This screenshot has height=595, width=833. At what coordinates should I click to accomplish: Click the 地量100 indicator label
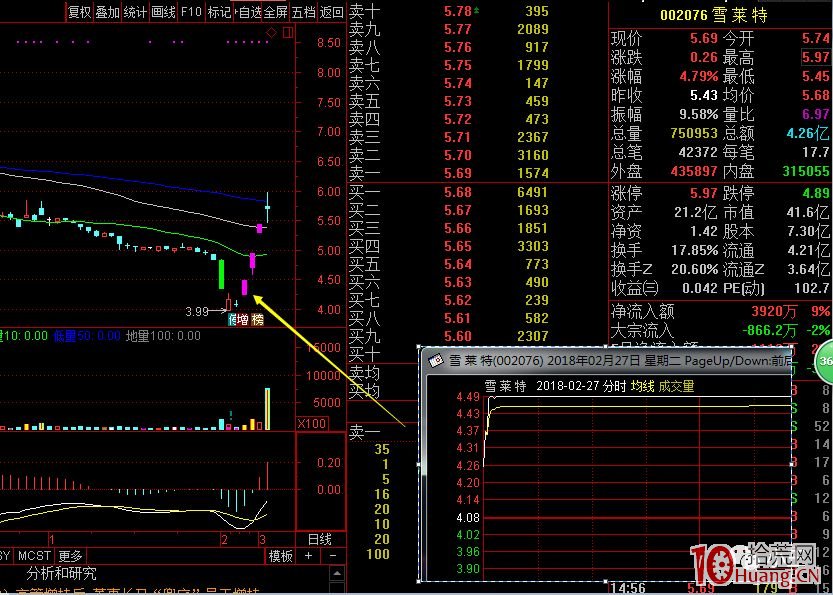[x=163, y=336]
